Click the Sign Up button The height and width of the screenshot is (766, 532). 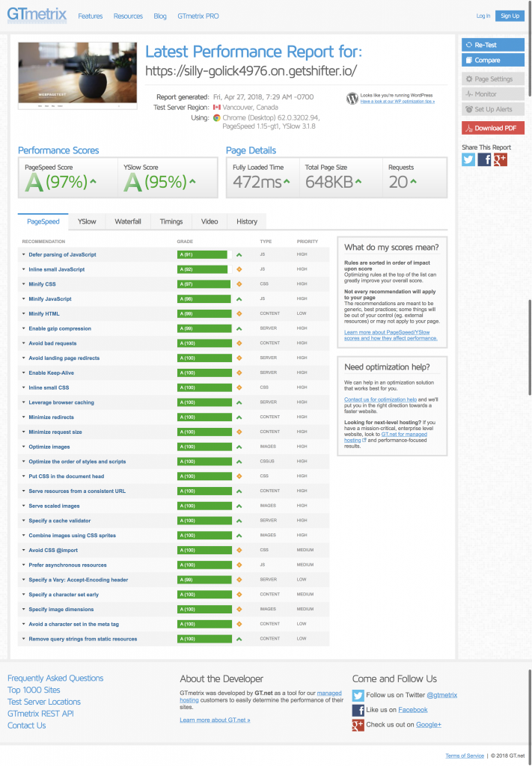tap(510, 16)
